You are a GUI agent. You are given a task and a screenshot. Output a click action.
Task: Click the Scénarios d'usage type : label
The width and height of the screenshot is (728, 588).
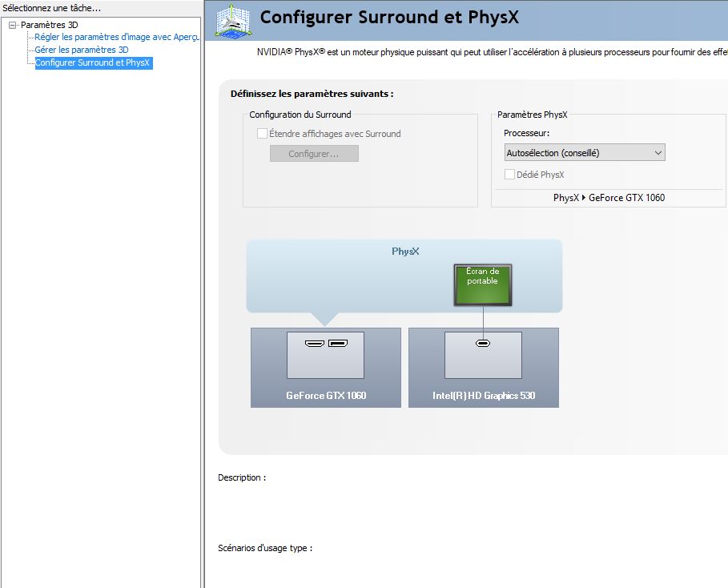[265, 548]
